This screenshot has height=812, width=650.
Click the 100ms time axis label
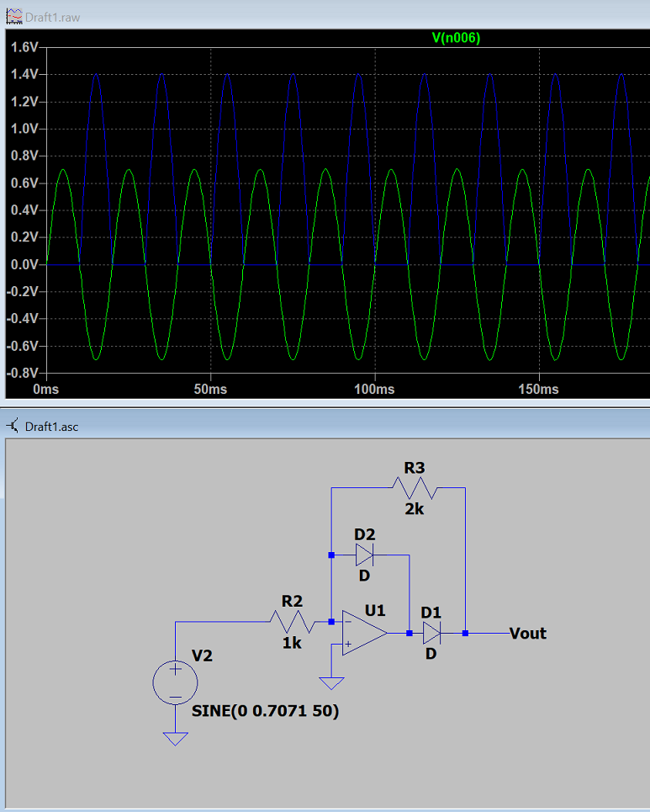pos(374,389)
